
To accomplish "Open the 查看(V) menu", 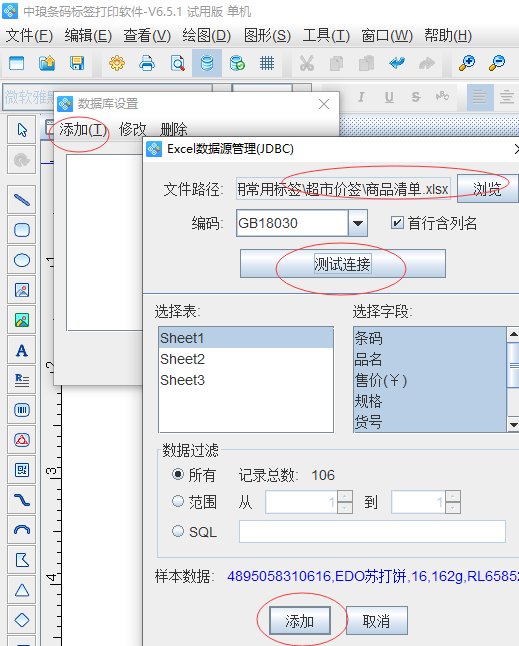I will pyautogui.click(x=147, y=35).
